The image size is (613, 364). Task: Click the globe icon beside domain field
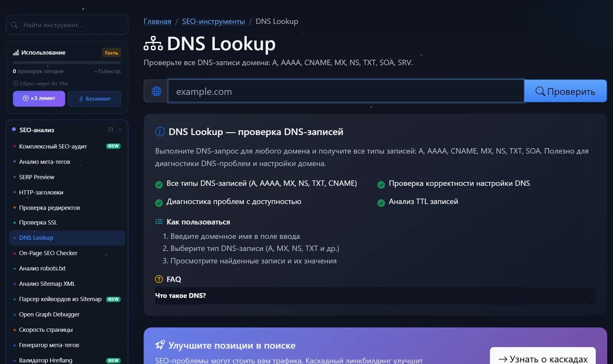[x=156, y=91]
